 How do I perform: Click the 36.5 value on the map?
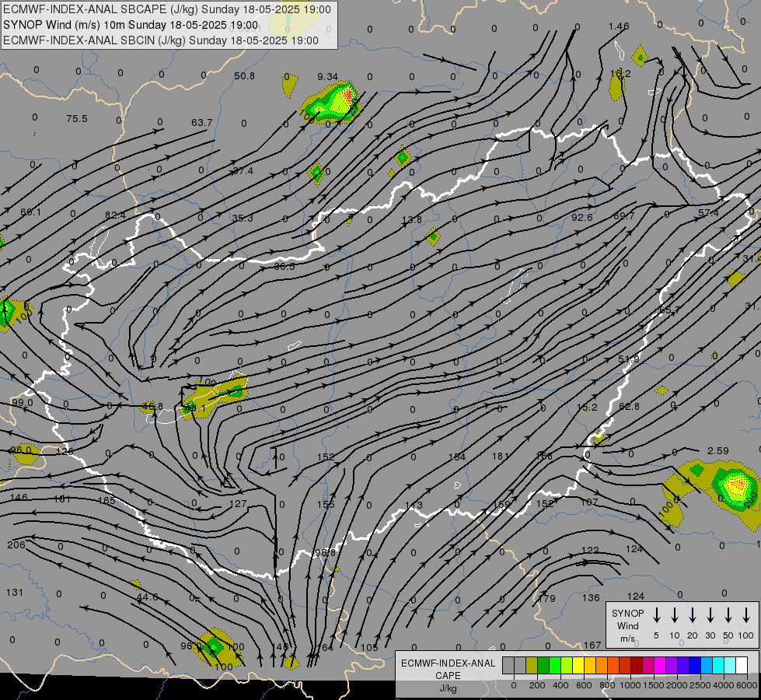click(x=284, y=266)
